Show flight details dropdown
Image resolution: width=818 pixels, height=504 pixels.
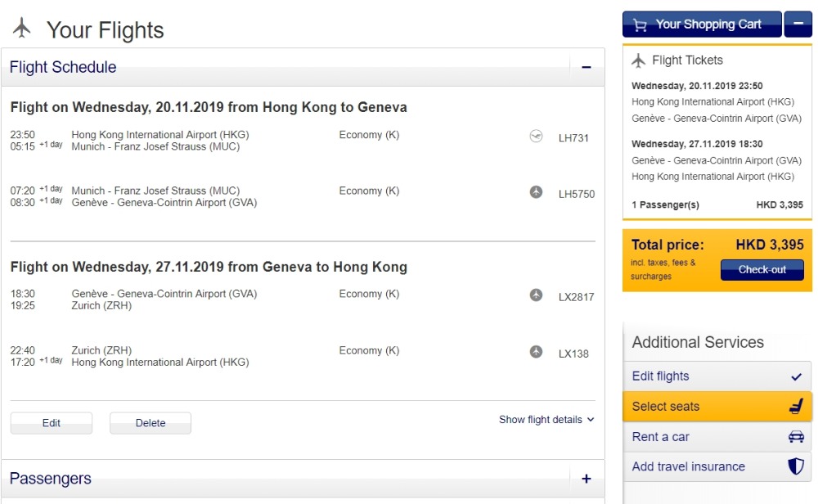click(546, 420)
